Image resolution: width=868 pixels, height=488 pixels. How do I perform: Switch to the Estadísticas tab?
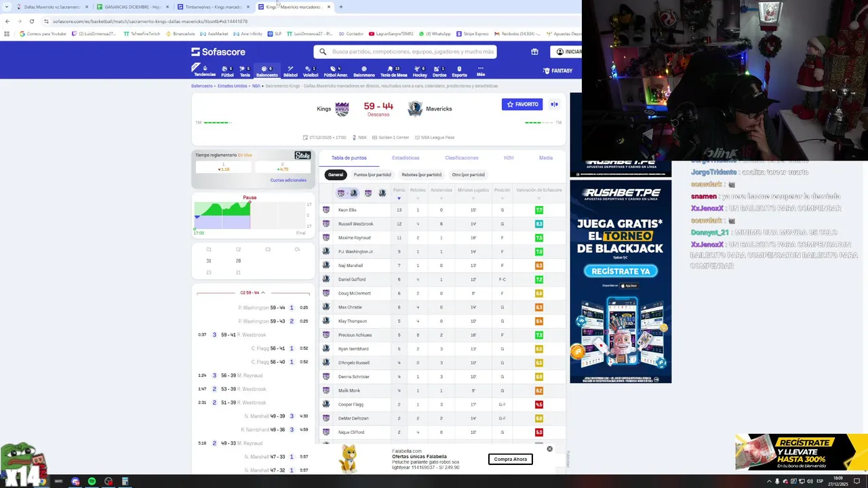pos(406,158)
